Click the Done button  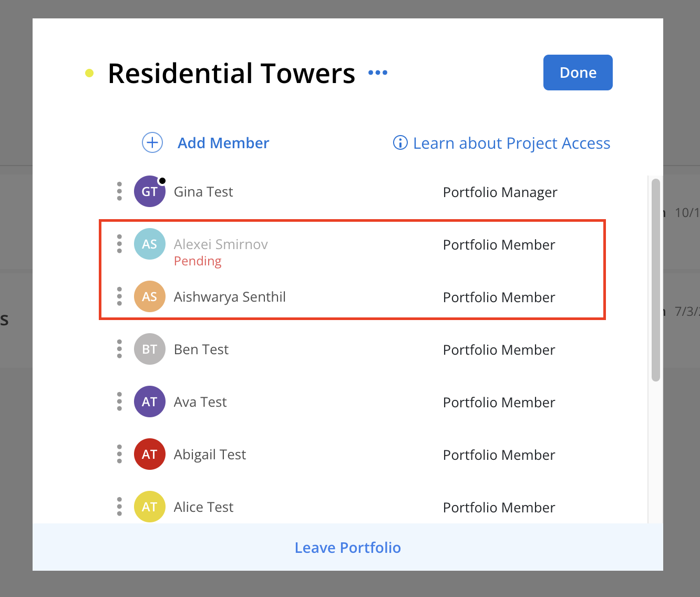coord(578,73)
